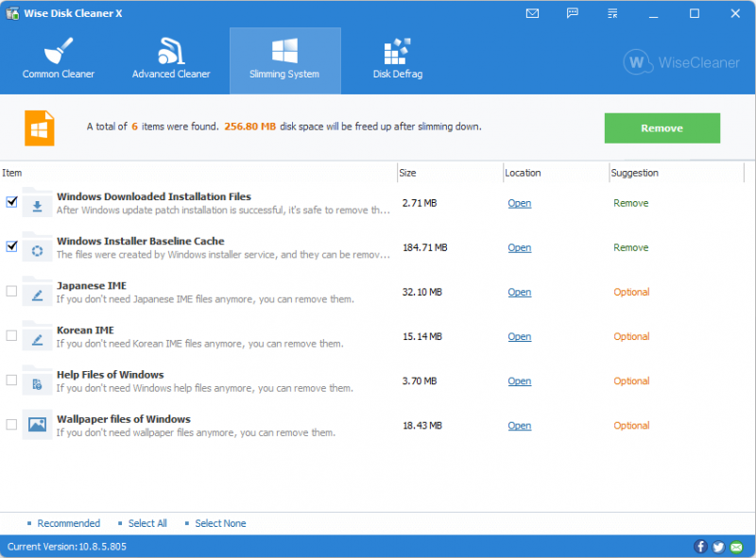Click the Wise Disk Cleaner app icon

12,13
